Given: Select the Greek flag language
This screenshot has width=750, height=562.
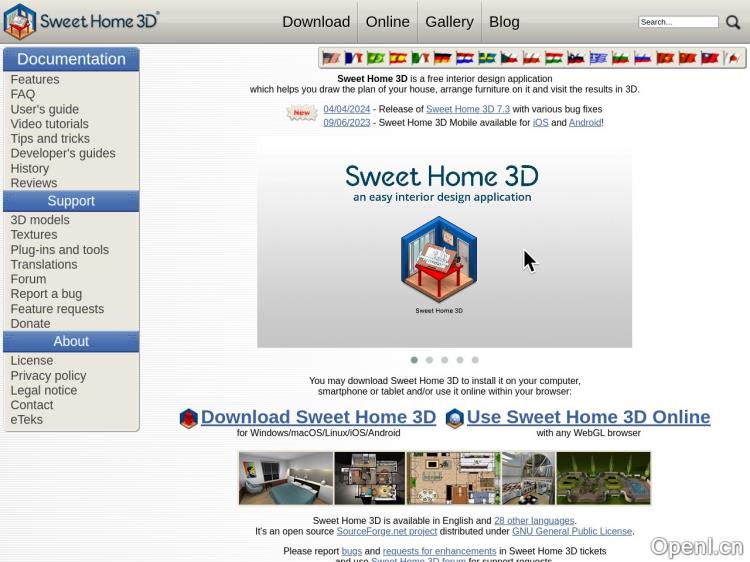Looking at the screenshot, I should tap(598, 58).
